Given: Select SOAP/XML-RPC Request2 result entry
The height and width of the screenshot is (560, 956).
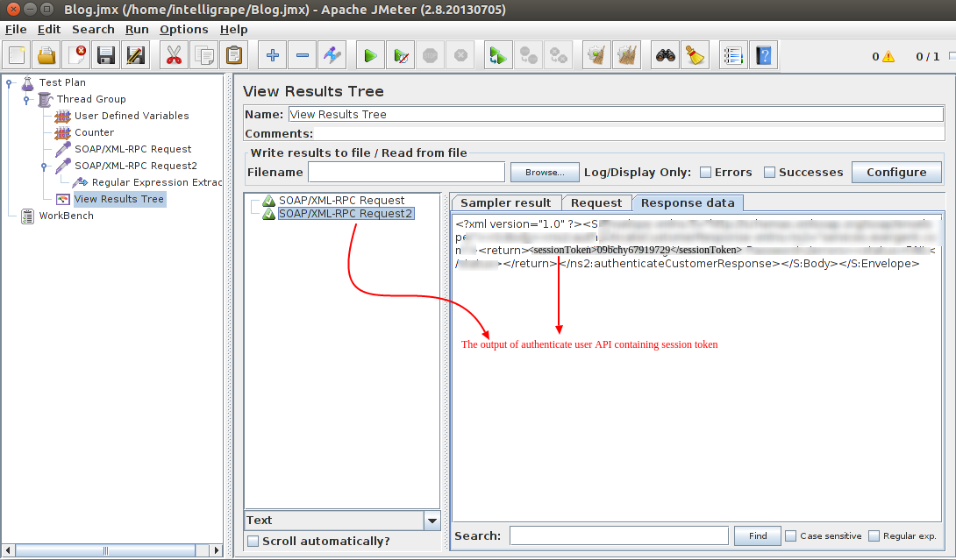Looking at the screenshot, I should click(346, 213).
